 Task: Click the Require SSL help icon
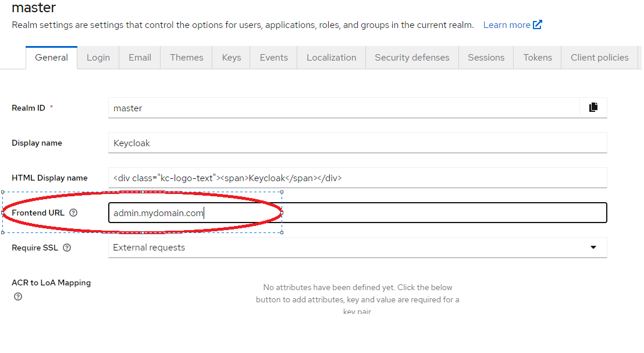[x=66, y=247]
